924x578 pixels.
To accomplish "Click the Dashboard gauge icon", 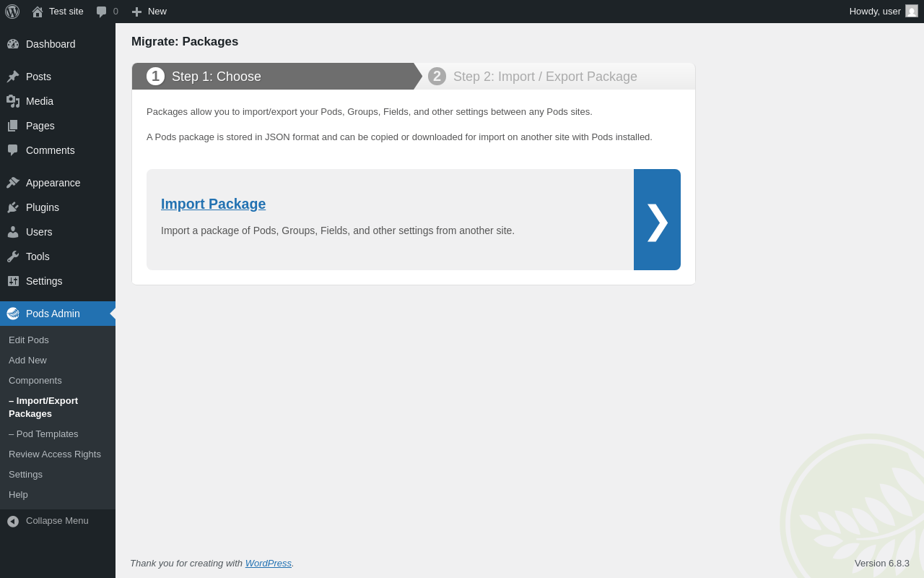I will coord(13,44).
